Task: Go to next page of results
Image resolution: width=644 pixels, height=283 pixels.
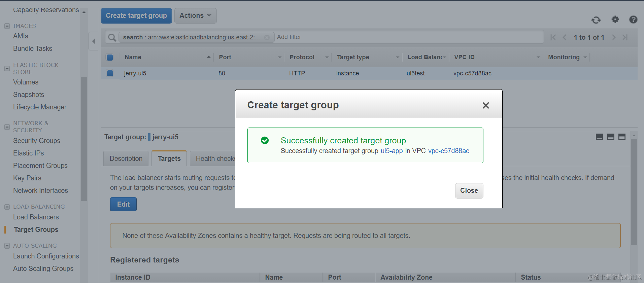Action: [x=614, y=37]
